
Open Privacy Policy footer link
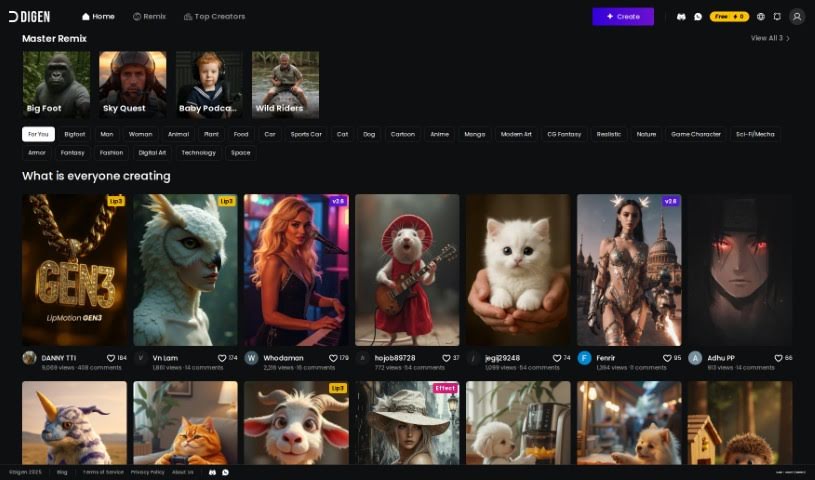pyautogui.click(x=148, y=472)
